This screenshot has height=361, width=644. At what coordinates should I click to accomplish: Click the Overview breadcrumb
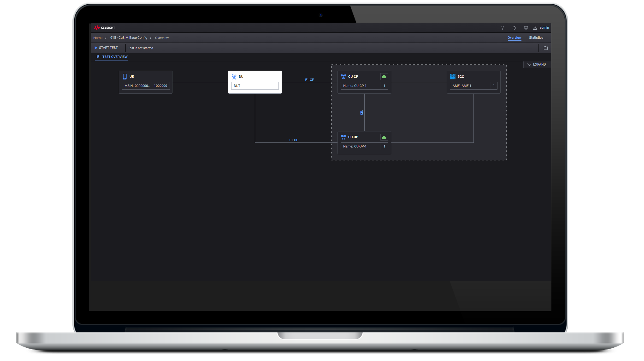pyautogui.click(x=162, y=38)
